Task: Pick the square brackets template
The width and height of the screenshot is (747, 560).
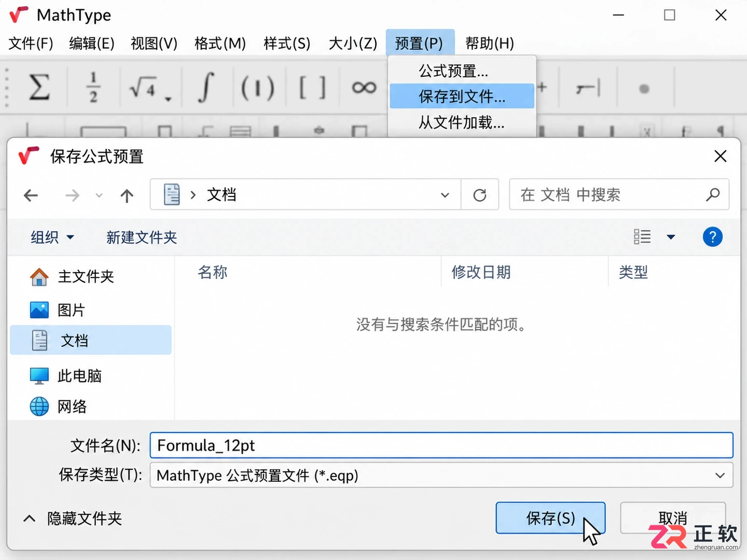Action: [x=313, y=87]
